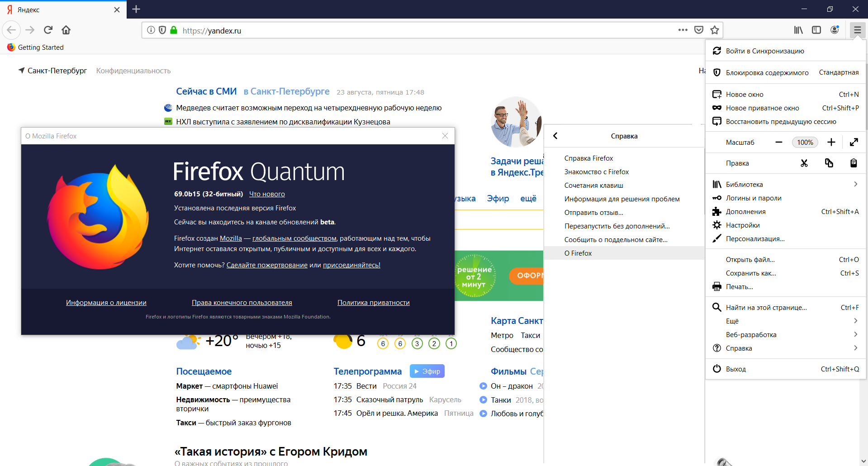The height and width of the screenshot is (466, 868).
Task: Open Блокировка содержимого settings
Action: click(x=786, y=72)
